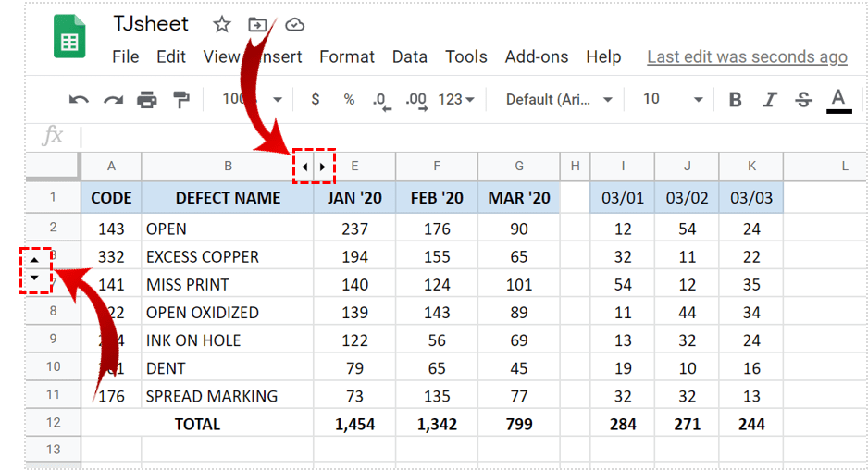Select the paint format roller icon
Image resolution: width=868 pixels, height=470 pixels.
(181, 100)
